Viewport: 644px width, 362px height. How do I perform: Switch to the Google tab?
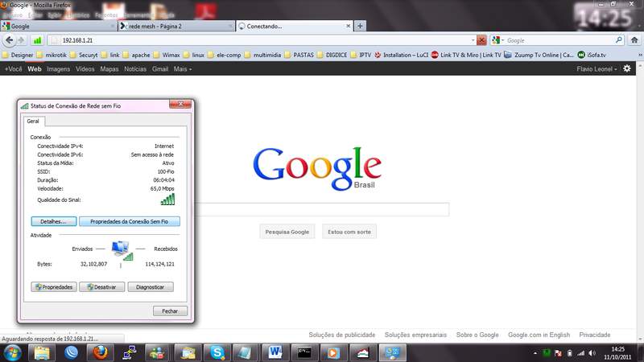point(58,26)
